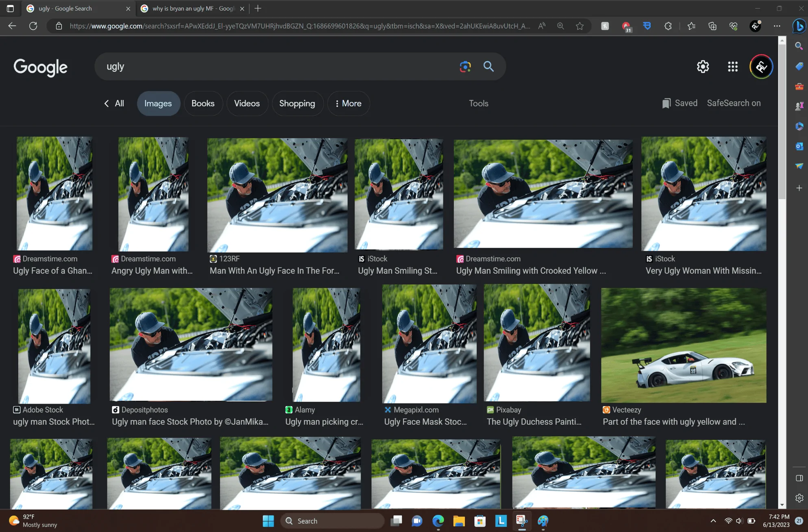Click the magnifying glass search button
This screenshot has height=532, width=808.
point(488,67)
